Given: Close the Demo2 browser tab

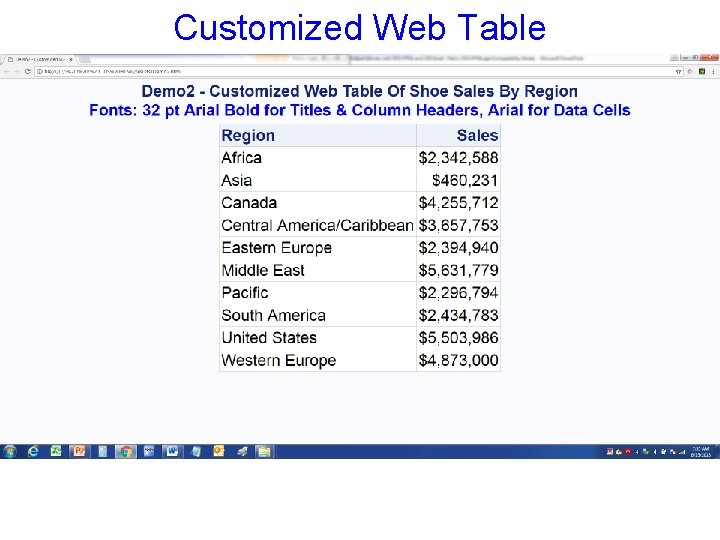Looking at the screenshot, I should coord(71,59).
